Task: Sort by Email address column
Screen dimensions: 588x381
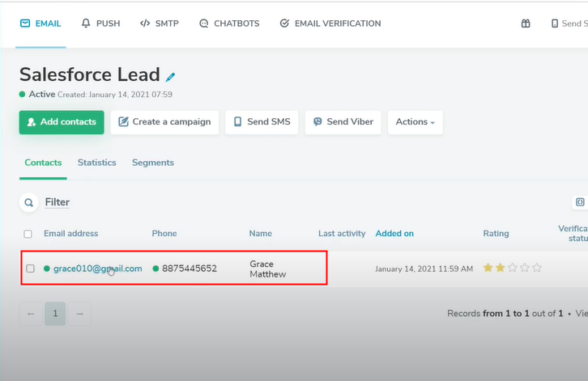Action: pos(71,234)
